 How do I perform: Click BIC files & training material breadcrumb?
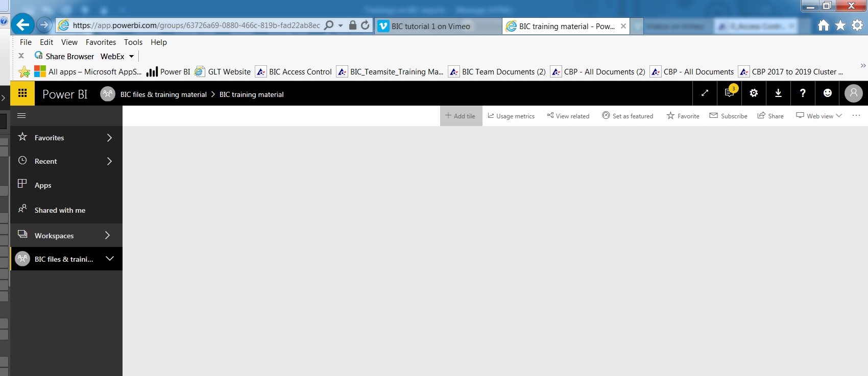[x=163, y=94]
